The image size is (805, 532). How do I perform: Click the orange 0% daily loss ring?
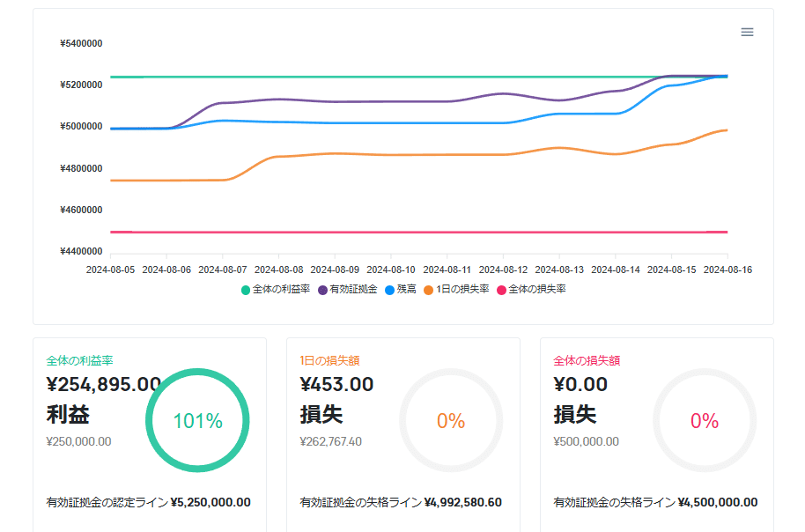coord(451,420)
